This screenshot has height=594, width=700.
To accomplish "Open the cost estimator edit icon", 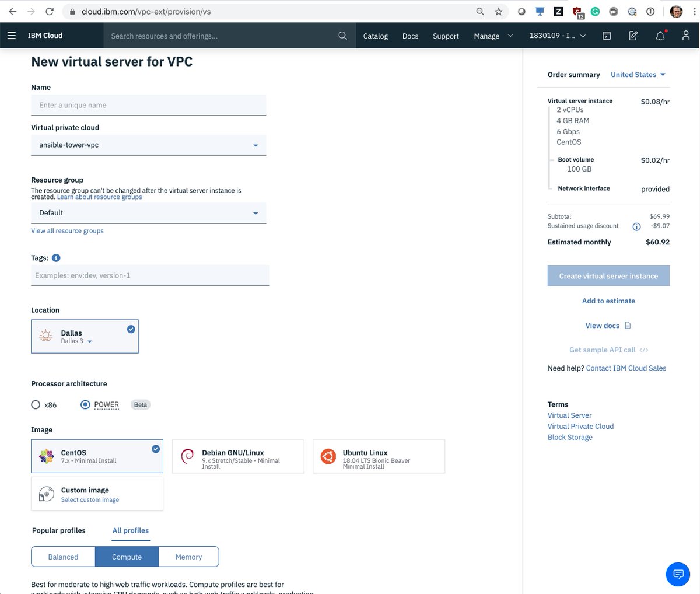I will (633, 36).
